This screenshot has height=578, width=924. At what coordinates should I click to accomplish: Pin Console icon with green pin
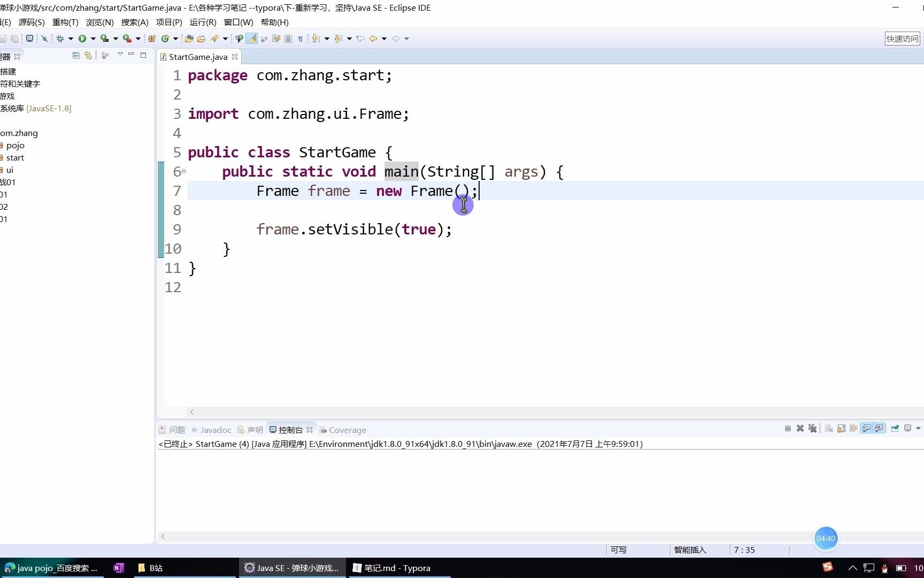(x=895, y=428)
